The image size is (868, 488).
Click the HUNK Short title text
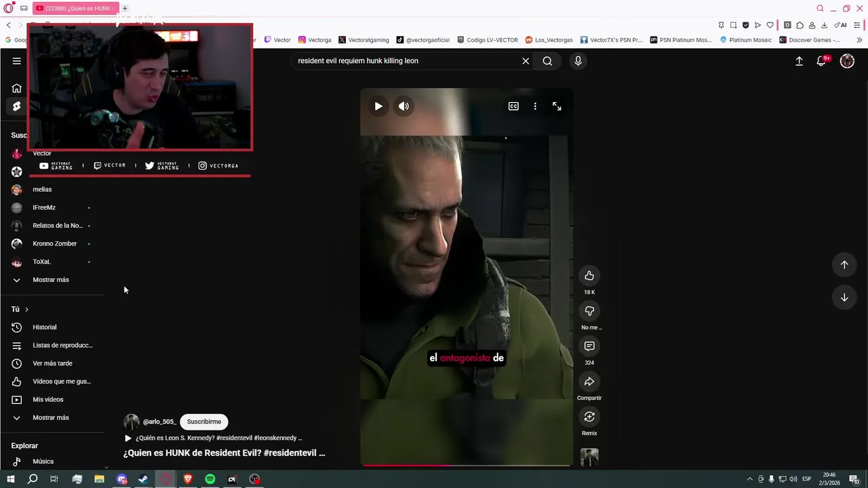(224, 453)
